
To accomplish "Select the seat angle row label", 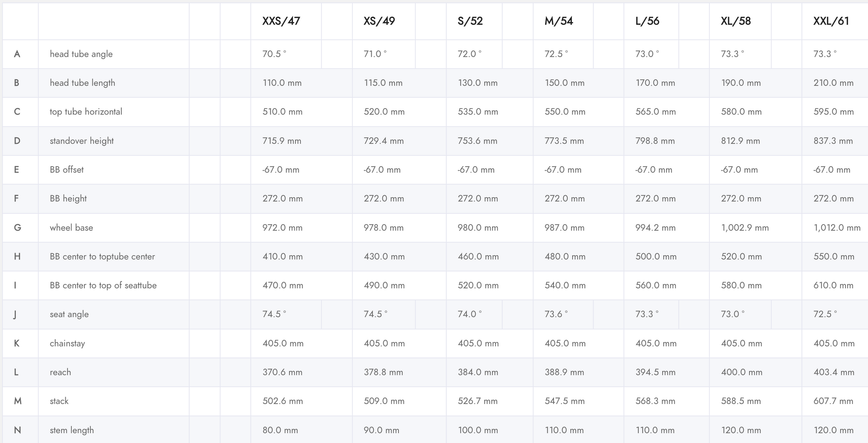I will point(69,314).
